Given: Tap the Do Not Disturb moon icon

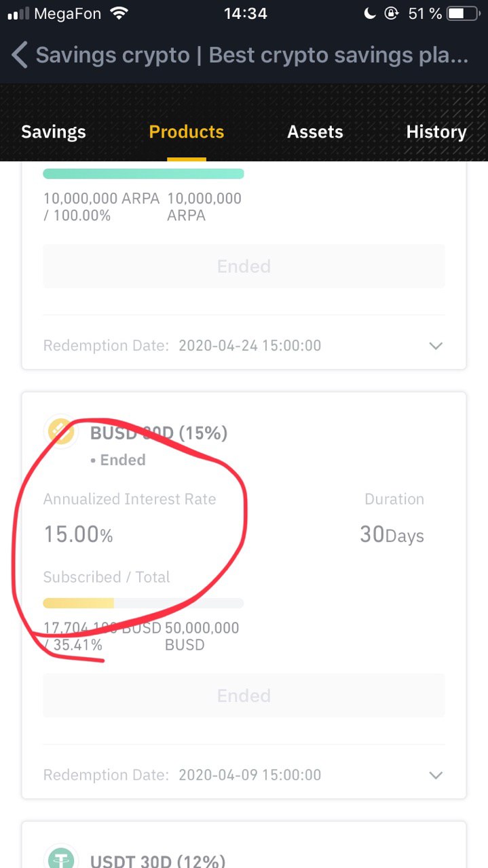Looking at the screenshot, I should pos(370,14).
